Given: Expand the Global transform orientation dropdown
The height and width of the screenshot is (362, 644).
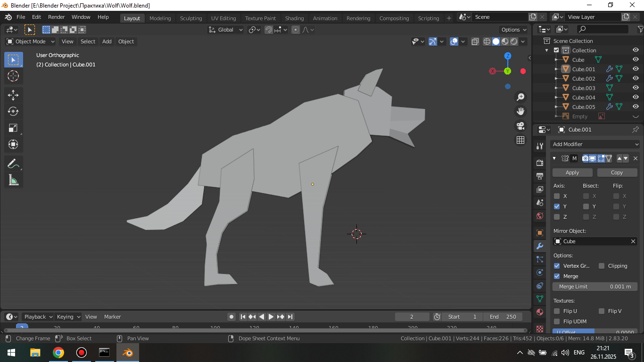Looking at the screenshot, I should [x=226, y=30].
